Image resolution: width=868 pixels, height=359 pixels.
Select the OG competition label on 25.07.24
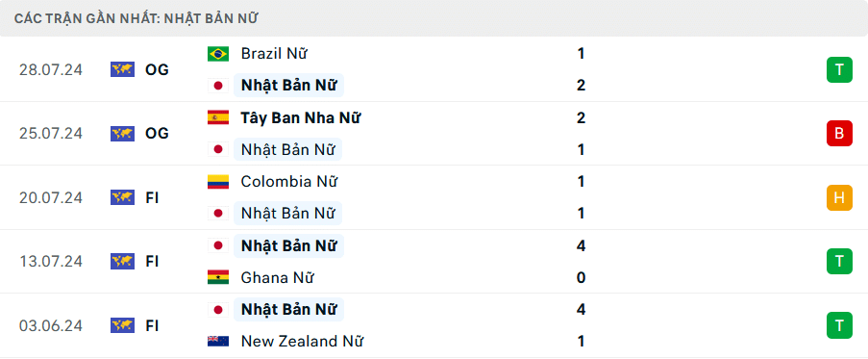tap(158, 134)
